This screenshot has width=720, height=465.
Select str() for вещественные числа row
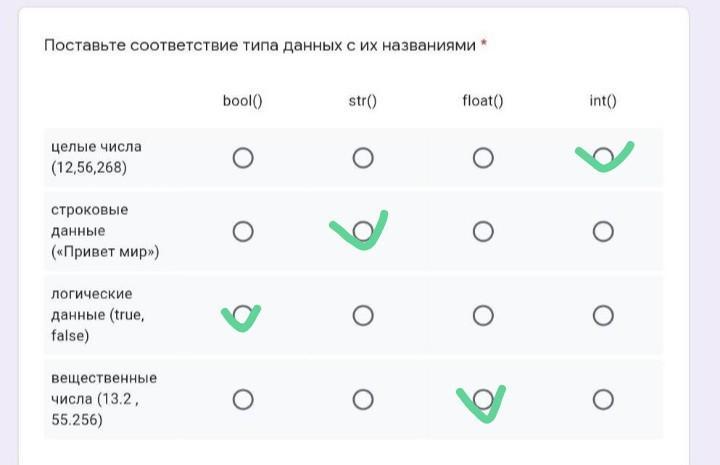pos(363,399)
